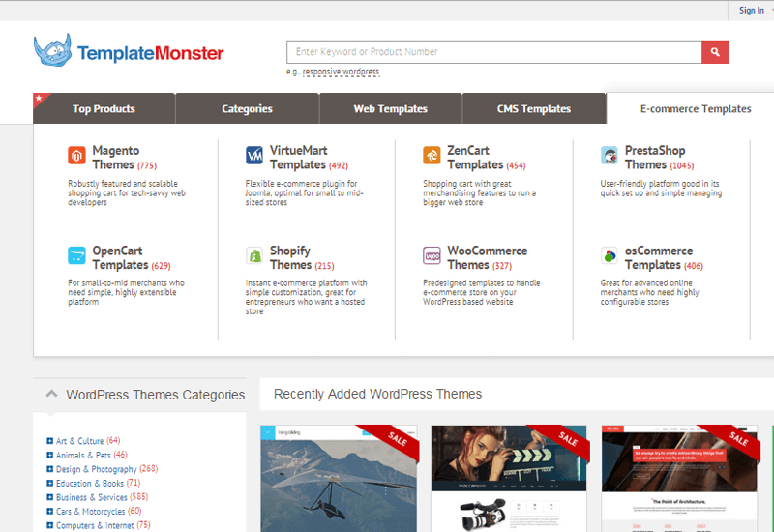Open the Web Templates tab
The image size is (774, 532).
[x=391, y=108]
